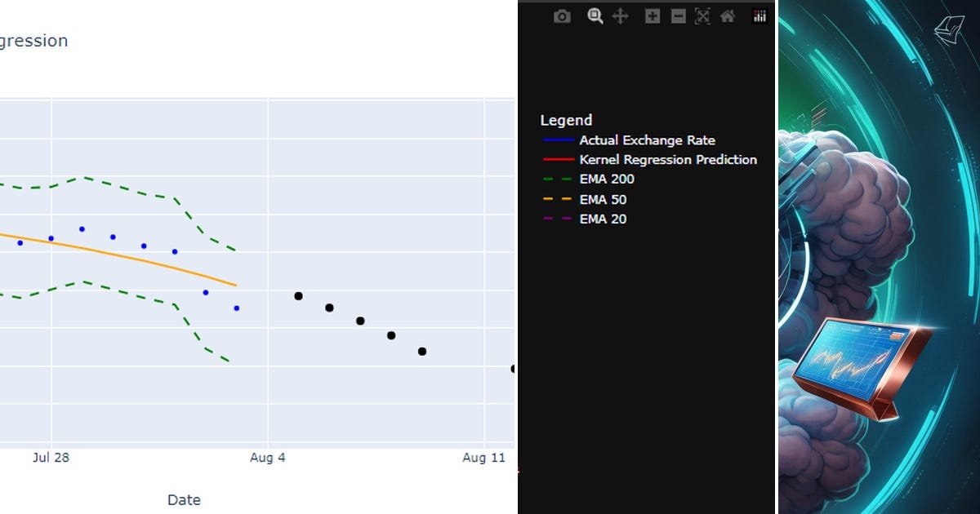The height and width of the screenshot is (514, 980).
Task: Click the camera icon to download plot
Action: click(560, 15)
